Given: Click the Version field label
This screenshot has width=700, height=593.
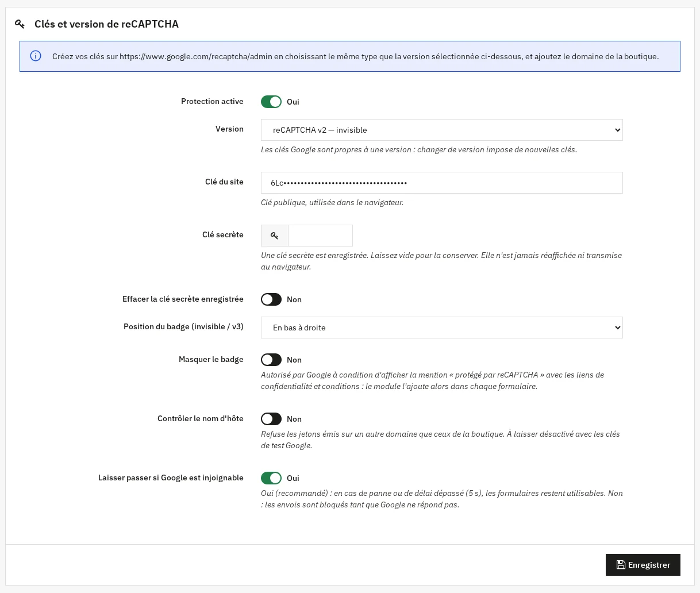Looking at the screenshot, I should click(x=229, y=129).
